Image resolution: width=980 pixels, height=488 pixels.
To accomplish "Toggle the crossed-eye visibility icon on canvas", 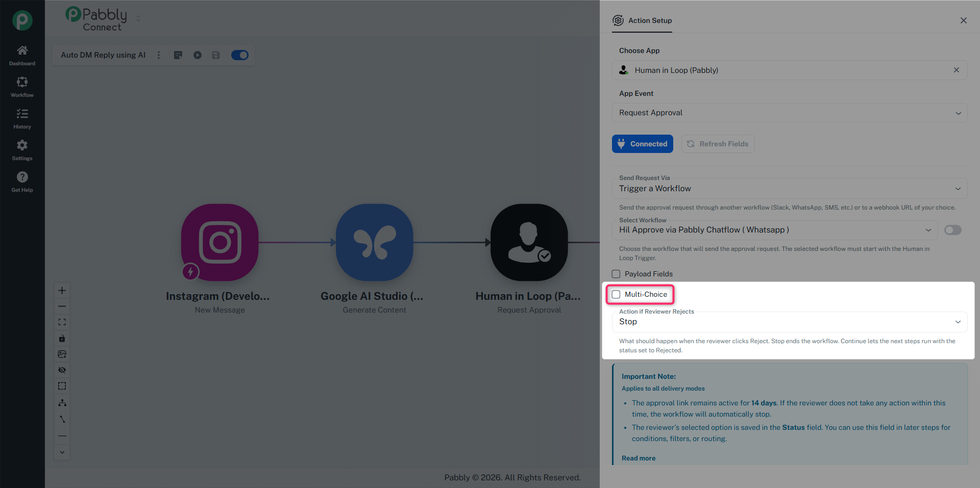I will coord(62,370).
